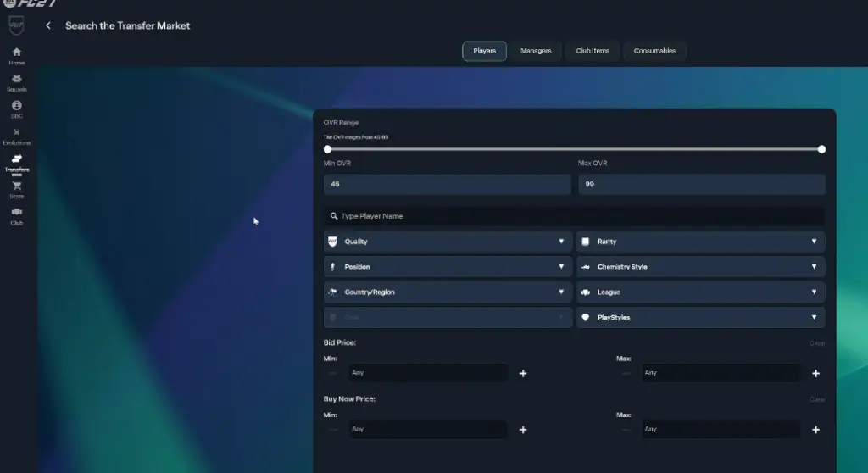Increase Buy Now Price Max with plus

pyautogui.click(x=816, y=430)
